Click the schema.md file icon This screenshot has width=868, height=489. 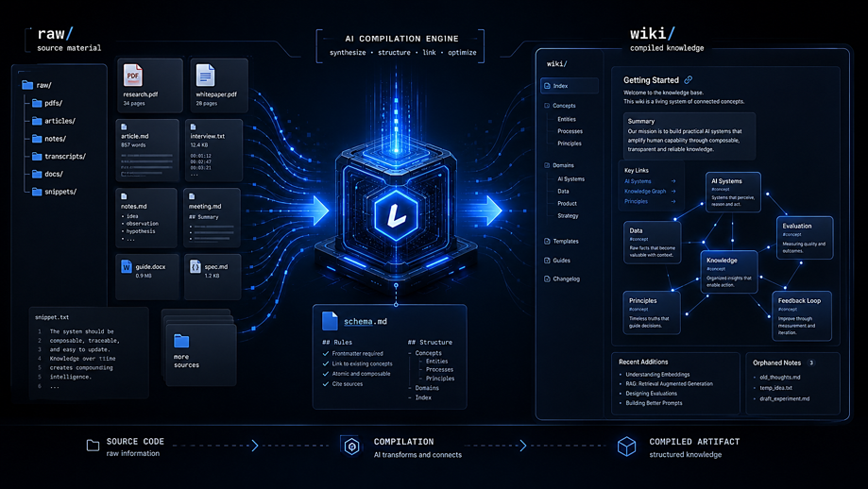click(330, 321)
